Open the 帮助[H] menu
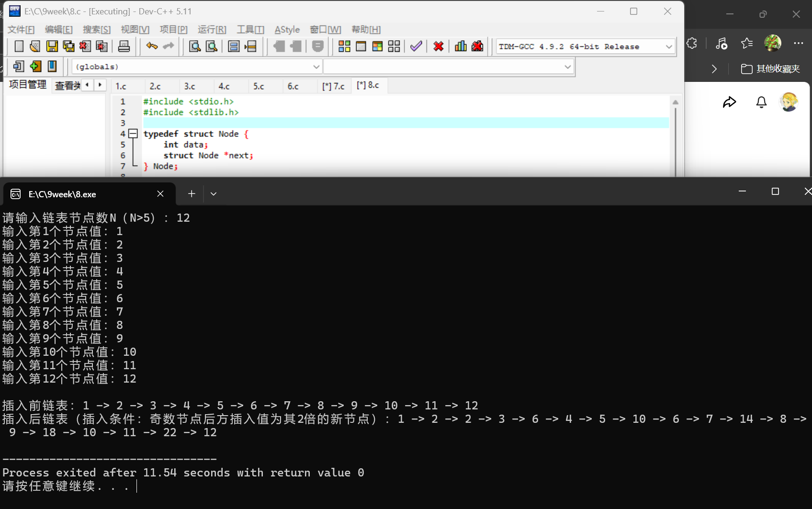812x509 pixels. click(x=366, y=30)
